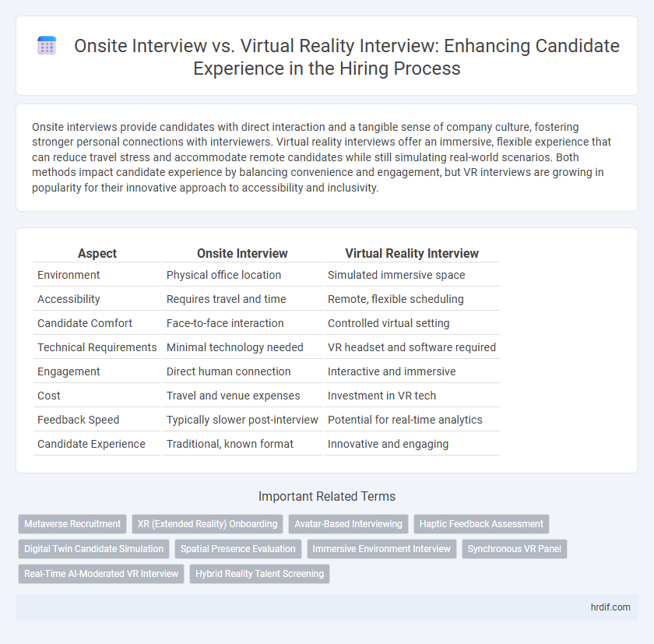This screenshot has width=654, height=644.
Task: Click the 'Important Related Terms' heading
Action: (x=327, y=496)
